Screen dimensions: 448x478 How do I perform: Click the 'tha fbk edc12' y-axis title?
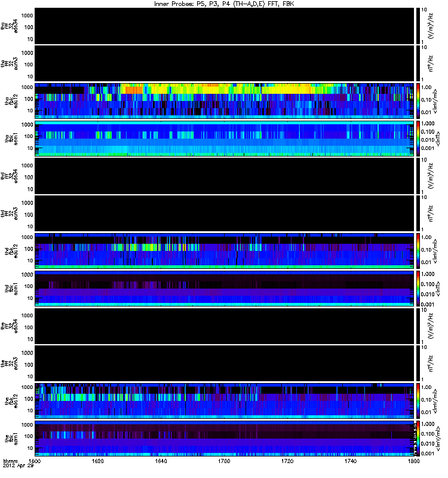coord(11,101)
